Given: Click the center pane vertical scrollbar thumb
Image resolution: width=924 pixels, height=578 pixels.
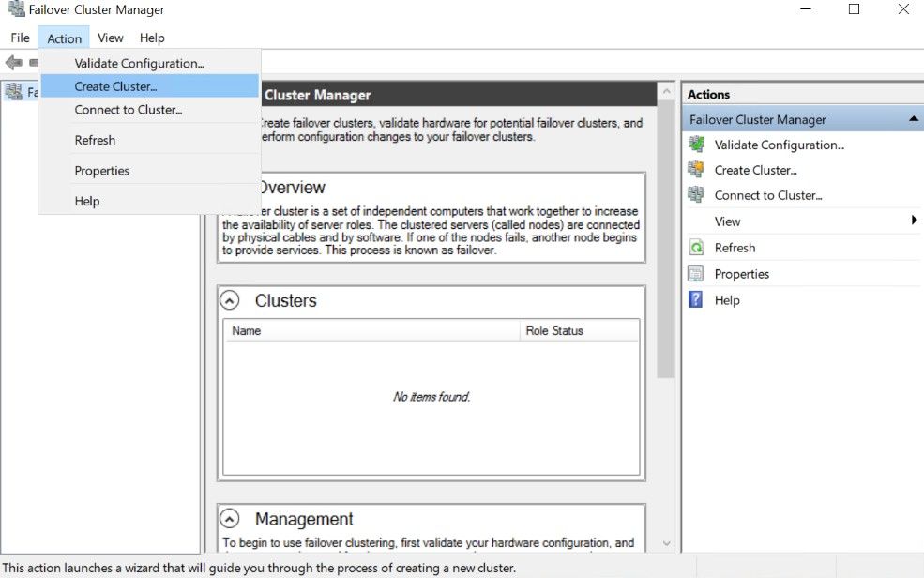Looking at the screenshot, I should (666, 238).
